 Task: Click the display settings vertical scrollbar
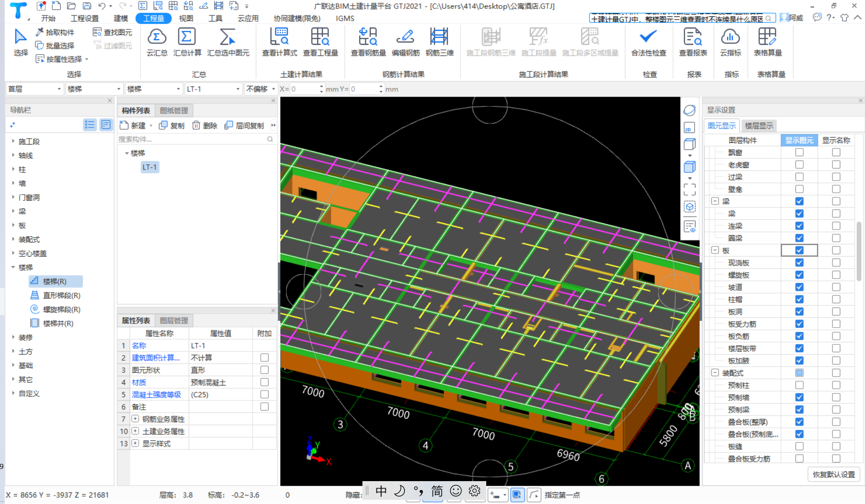tap(859, 251)
